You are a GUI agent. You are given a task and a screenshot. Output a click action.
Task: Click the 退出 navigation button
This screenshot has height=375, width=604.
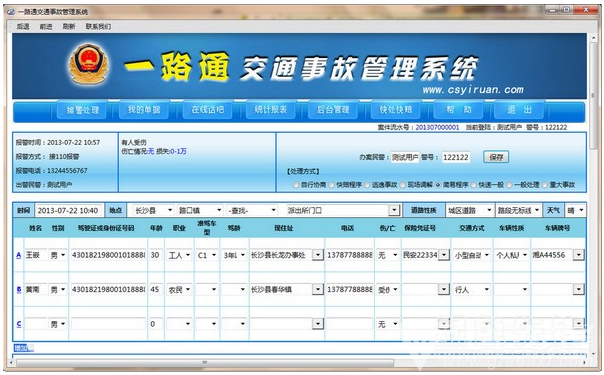[519, 110]
